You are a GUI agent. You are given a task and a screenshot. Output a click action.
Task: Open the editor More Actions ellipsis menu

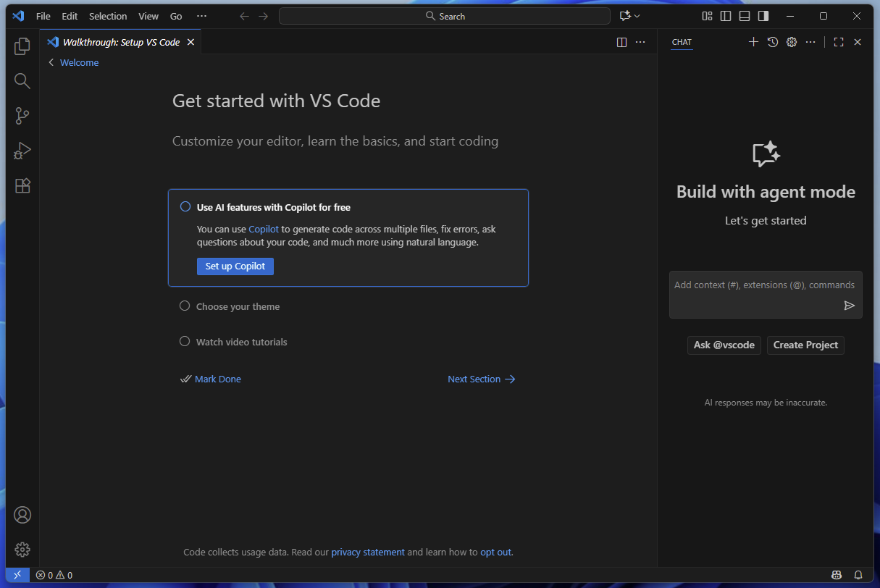pyautogui.click(x=640, y=42)
